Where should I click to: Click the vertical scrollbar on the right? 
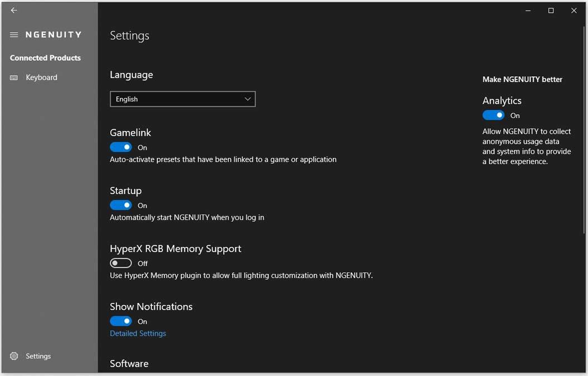coord(584,129)
